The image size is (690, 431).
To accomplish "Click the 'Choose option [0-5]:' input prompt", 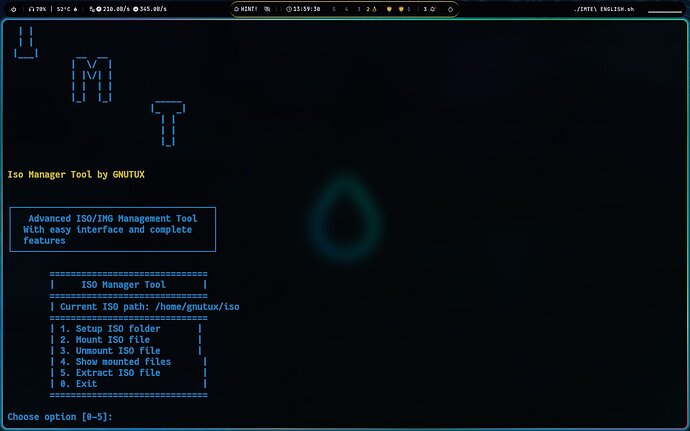I will click(x=60, y=416).
